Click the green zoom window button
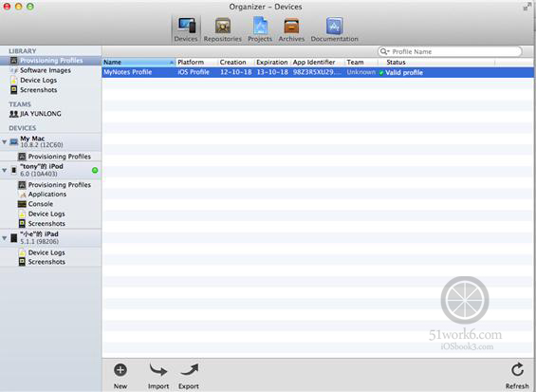The height and width of the screenshot is (392, 536). click(x=30, y=6)
